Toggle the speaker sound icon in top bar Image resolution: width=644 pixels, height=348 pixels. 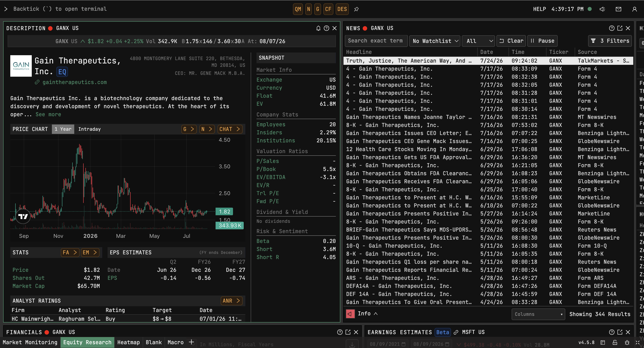[x=602, y=9]
